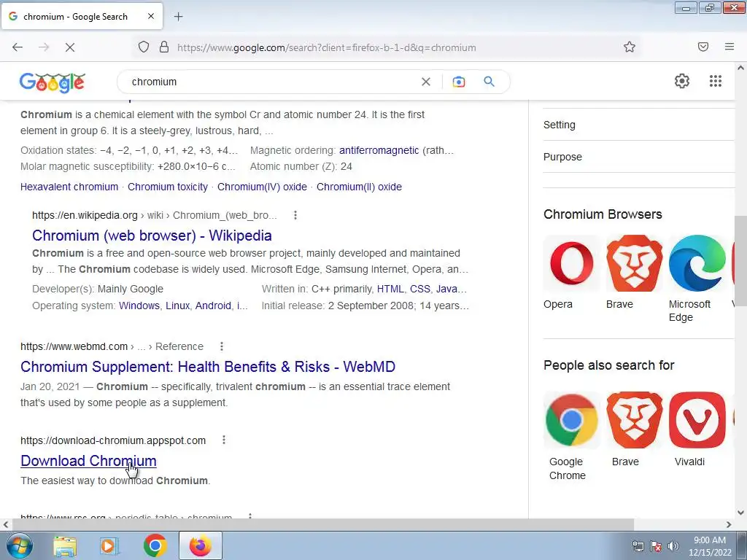Open Google apps grid icon
Viewport: 747px width, 560px height.
pyautogui.click(x=716, y=81)
